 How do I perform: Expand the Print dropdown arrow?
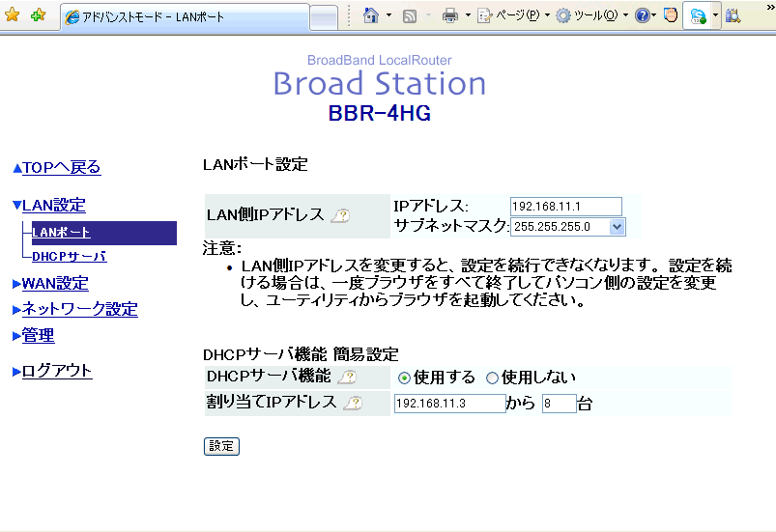pos(468,15)
